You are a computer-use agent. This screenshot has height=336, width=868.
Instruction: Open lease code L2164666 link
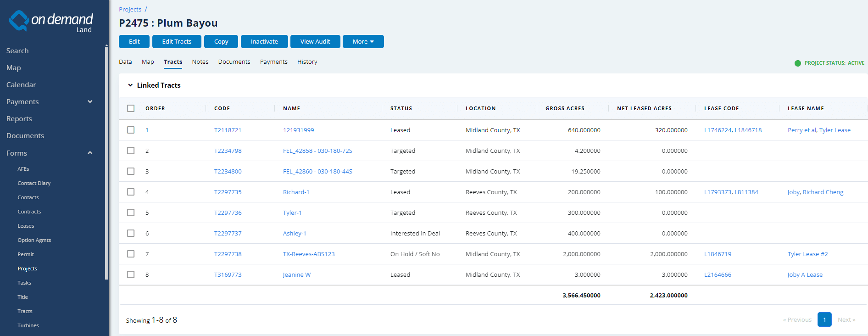click(x=718, y=274)
